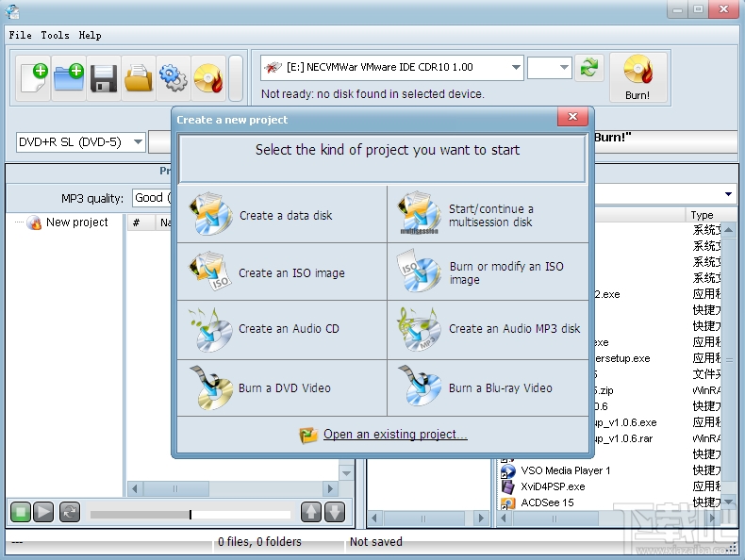Click the open project folder icon
Screen dimensions: 745x560
click(x=139, y=78)
